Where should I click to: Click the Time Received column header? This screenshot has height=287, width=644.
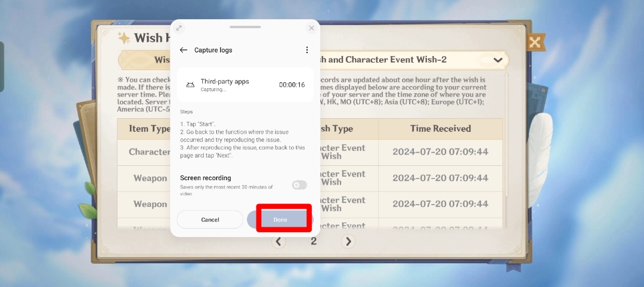(x=440, y=129)
